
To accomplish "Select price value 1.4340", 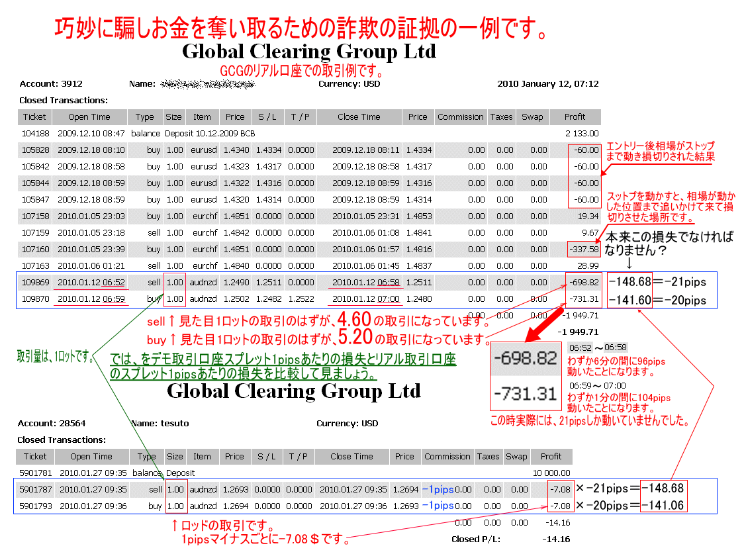I will 236,150.
